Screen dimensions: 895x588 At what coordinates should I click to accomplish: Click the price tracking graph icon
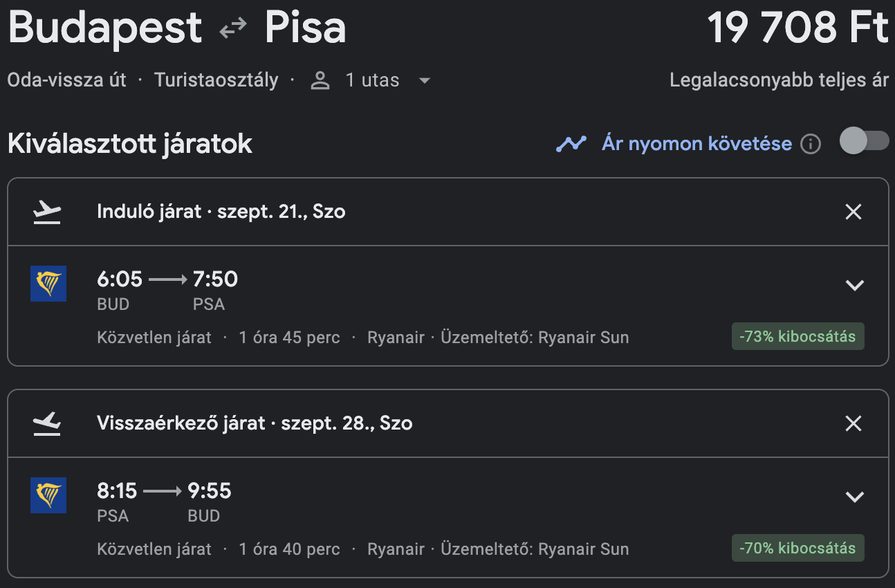coord(571,144)
